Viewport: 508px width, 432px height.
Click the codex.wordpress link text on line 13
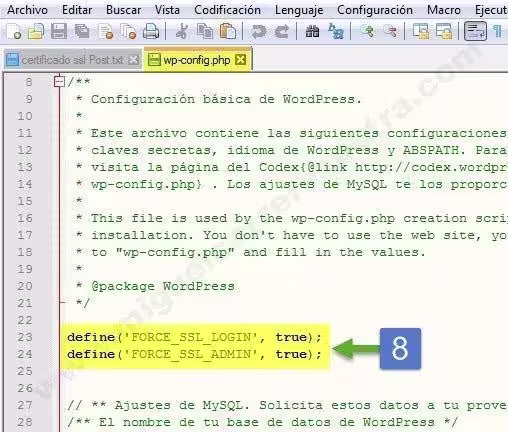click(432, 167)
